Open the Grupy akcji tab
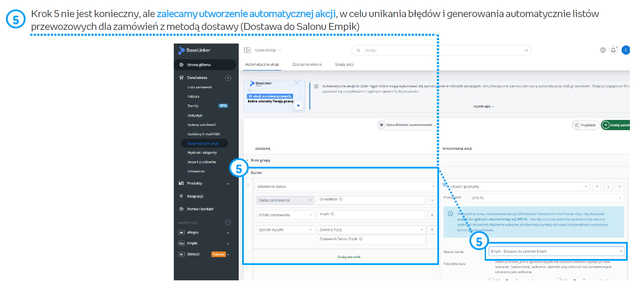This screenshot has height=291, width=644. point(344,64)
